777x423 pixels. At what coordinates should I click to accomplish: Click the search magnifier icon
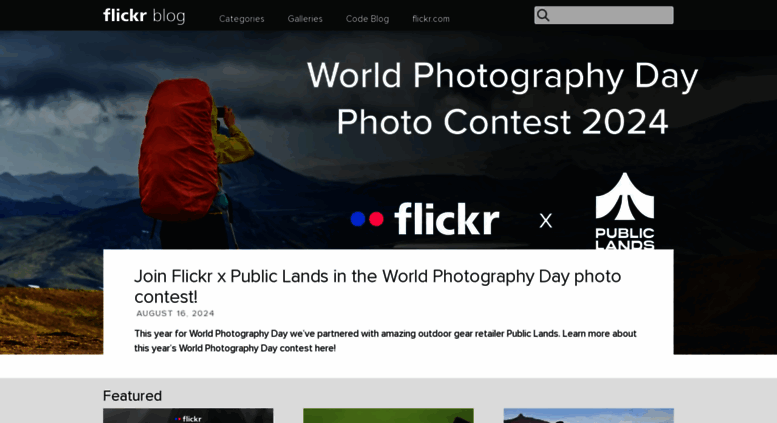pos(543,15)
